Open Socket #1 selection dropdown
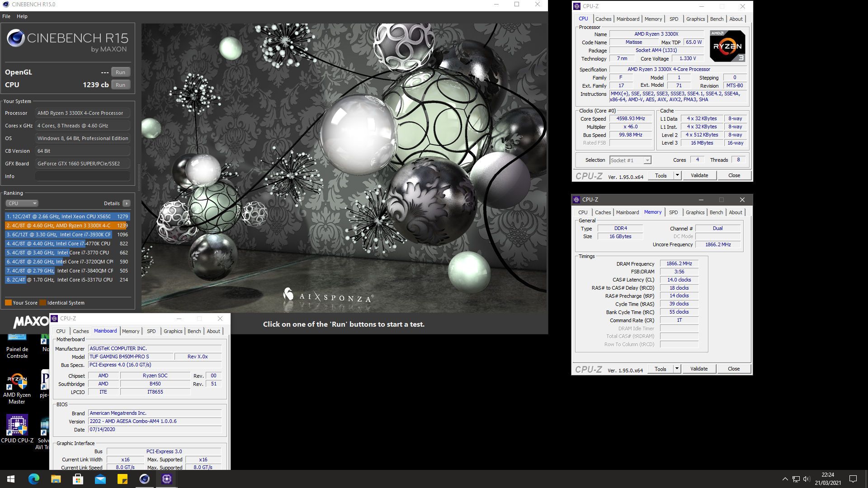This screenshot has width=868, height=488. pos(630,160)
